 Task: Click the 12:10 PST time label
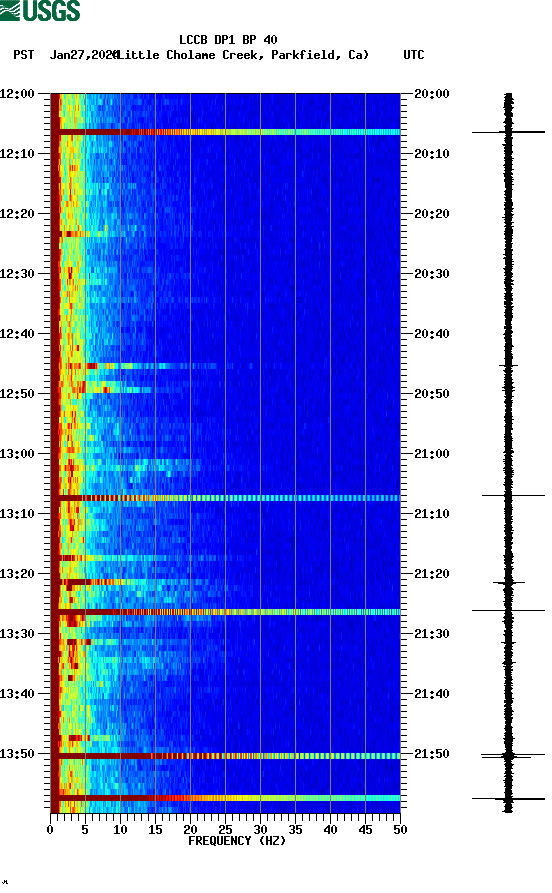[17, 154]
